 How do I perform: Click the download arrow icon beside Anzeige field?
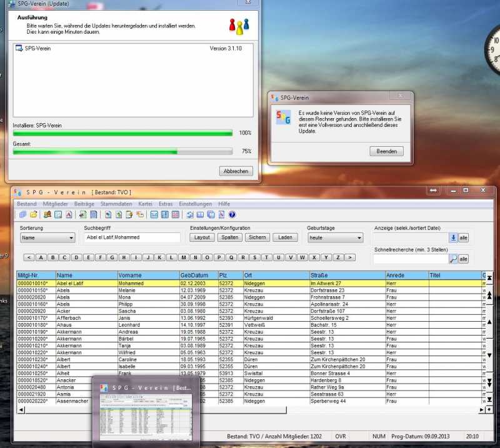point(453,238)
